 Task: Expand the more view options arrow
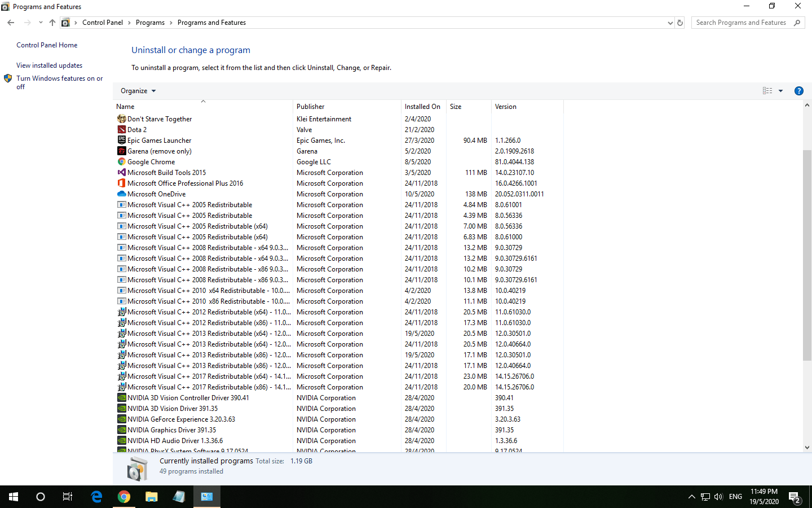(x=781, y=91)
